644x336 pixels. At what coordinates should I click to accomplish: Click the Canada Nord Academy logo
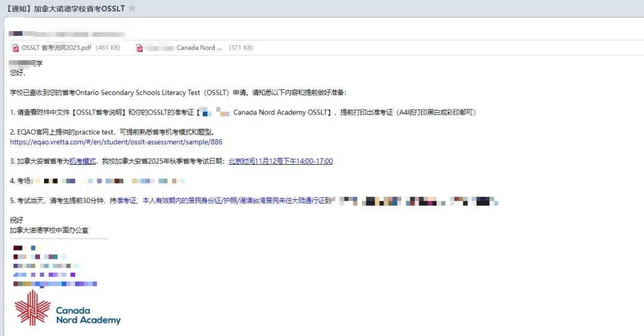point(67,308)
